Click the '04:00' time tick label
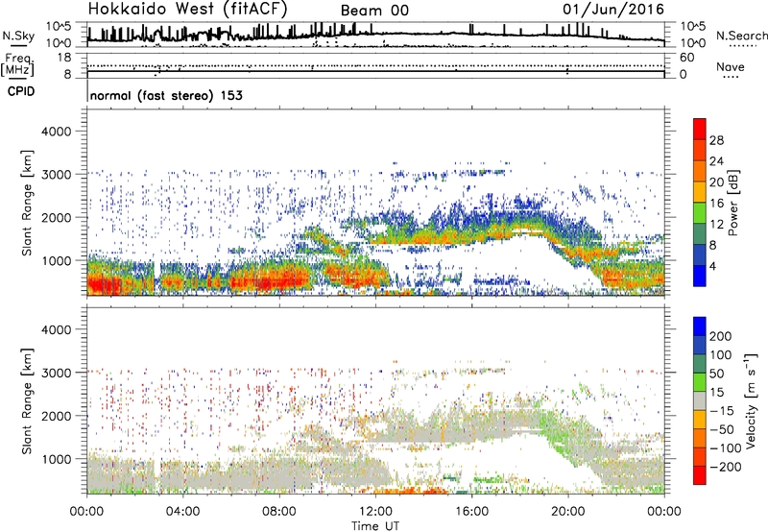Screen dimensions: 768x532 point(183,512)
